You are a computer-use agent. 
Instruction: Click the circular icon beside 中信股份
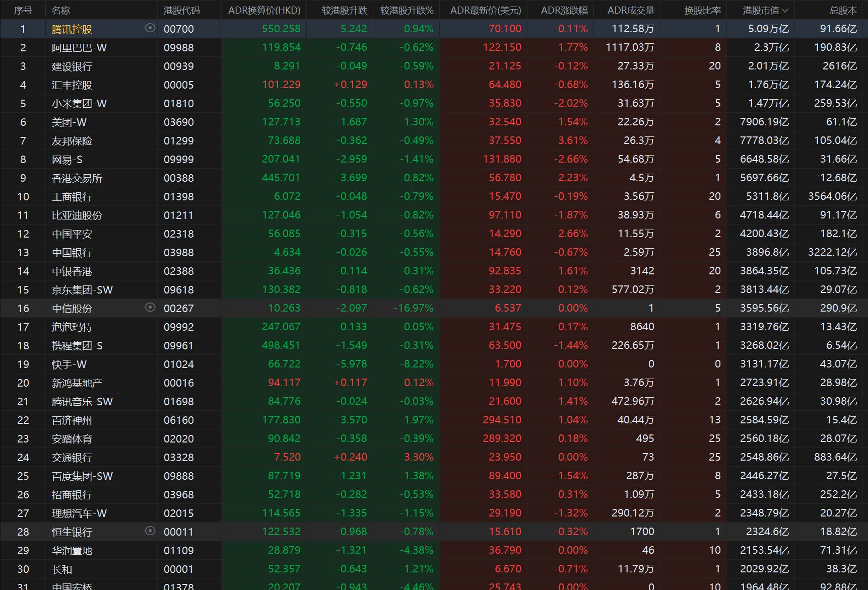click(150, 307)
